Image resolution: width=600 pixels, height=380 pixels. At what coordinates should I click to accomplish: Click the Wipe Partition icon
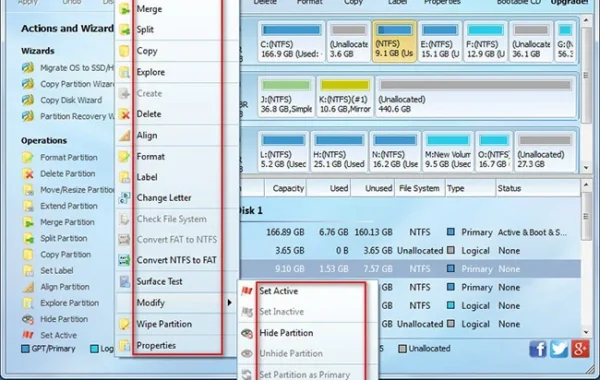pos(124,324)
